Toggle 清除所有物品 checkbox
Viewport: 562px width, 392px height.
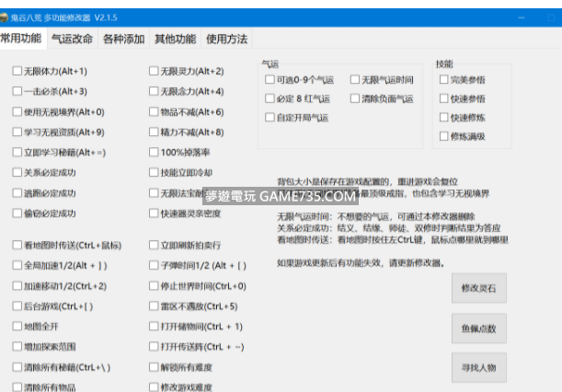17,387
